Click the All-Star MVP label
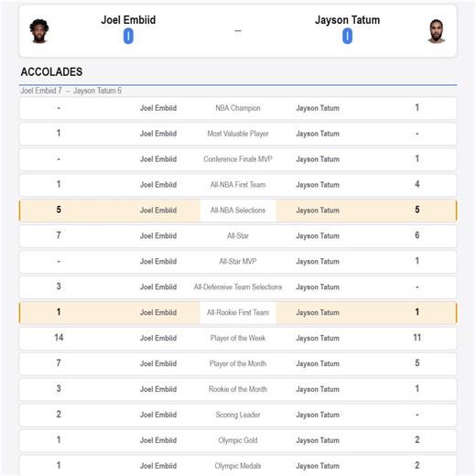476x476 pixels. [x=238, y=262]
